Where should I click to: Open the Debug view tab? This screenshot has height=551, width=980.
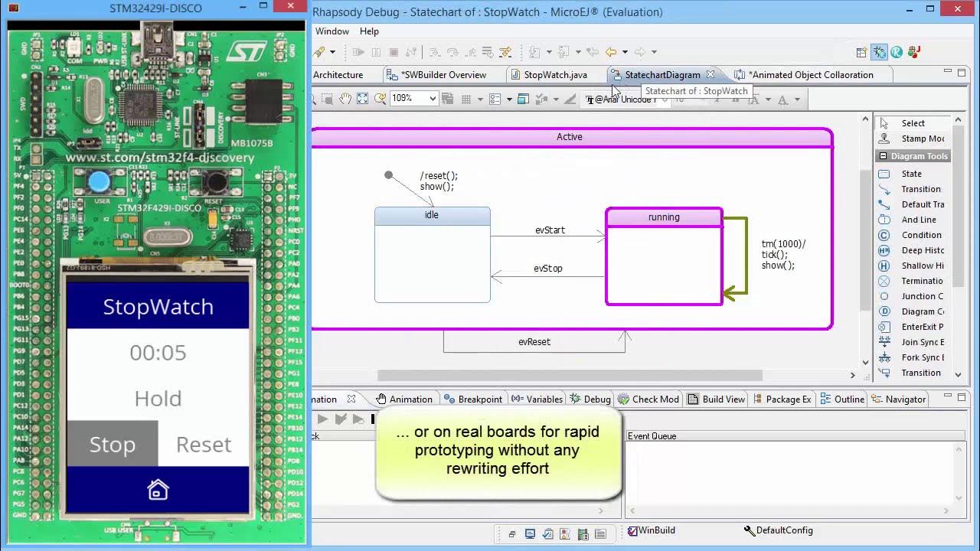(590, 399)
